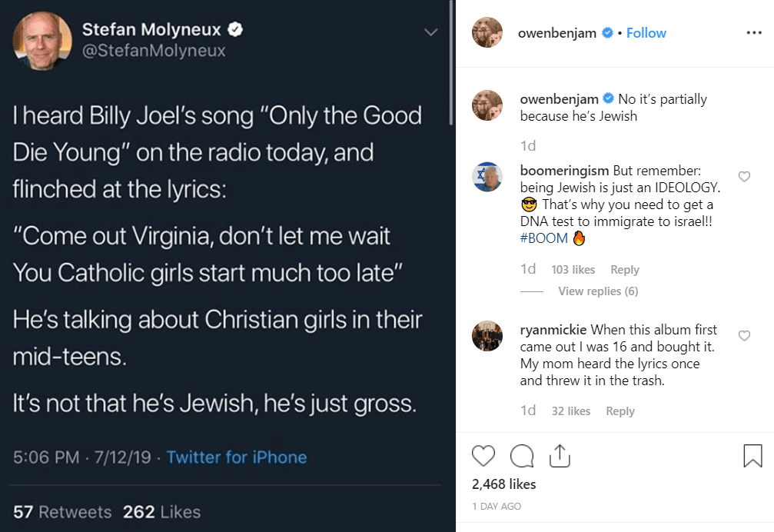Image resolution: width=774 pixels, height=532 pixels.
Task: Click Stefan Molyneux's verified badge icon
Action: (235, 30)
